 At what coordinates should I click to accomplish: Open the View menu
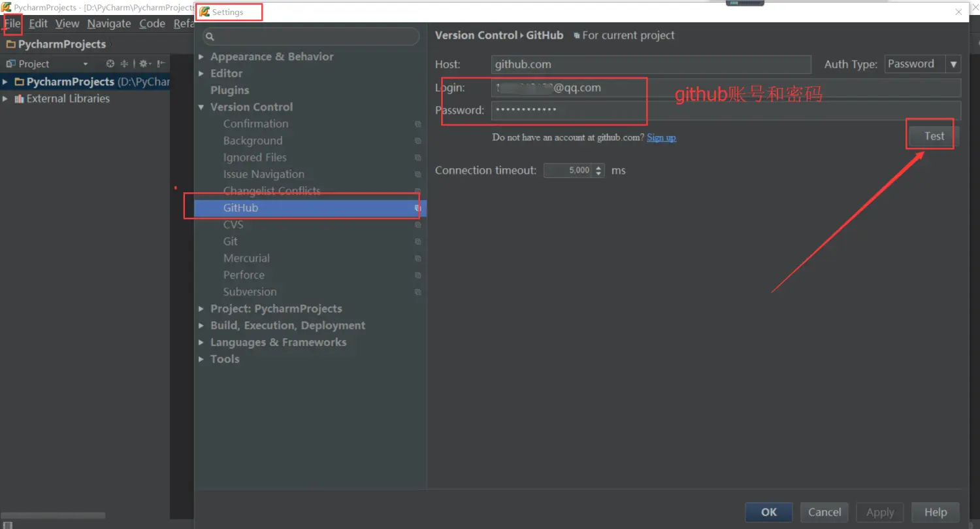pos(67,24)
